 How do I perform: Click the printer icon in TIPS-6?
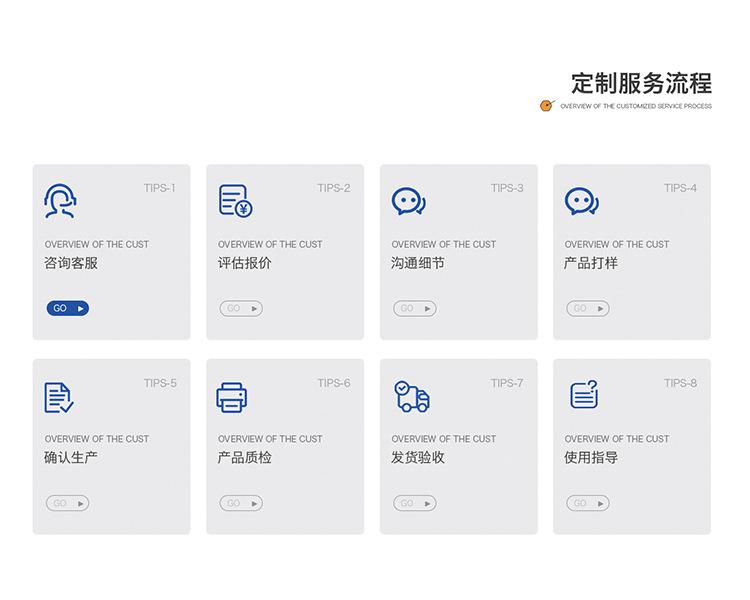232,397
